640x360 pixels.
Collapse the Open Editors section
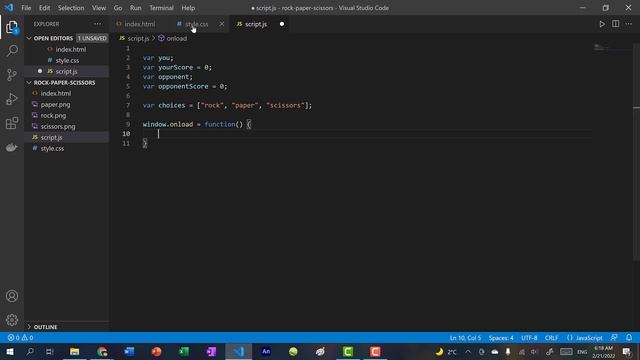tap(53, 38)
